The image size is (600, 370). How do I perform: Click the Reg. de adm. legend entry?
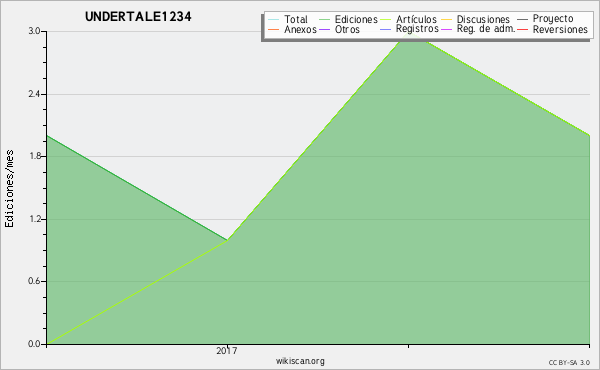coord(478,29)
